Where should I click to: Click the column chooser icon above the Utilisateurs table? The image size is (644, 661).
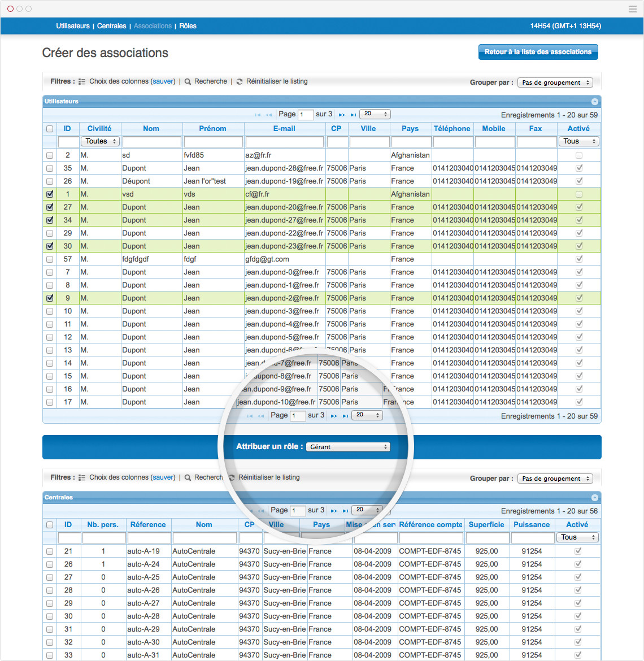(82, 82)
